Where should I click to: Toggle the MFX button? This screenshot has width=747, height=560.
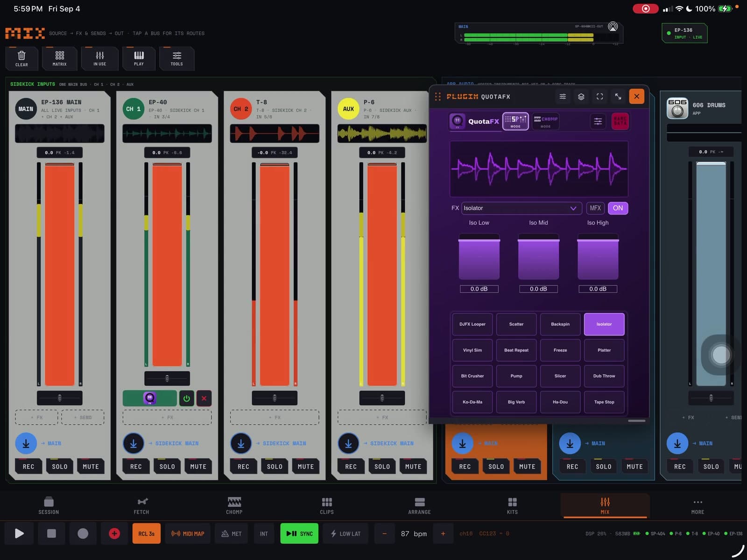[x=595, y=208]
